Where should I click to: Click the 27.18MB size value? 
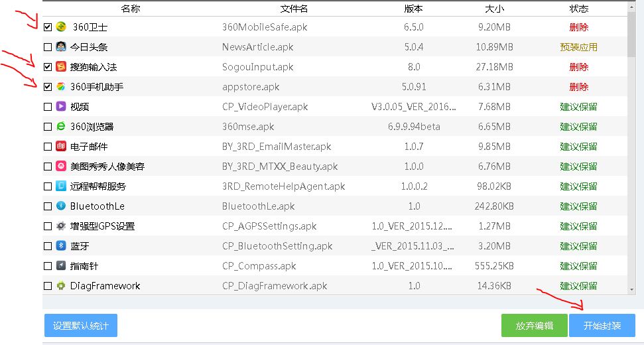tap(495, 67)
